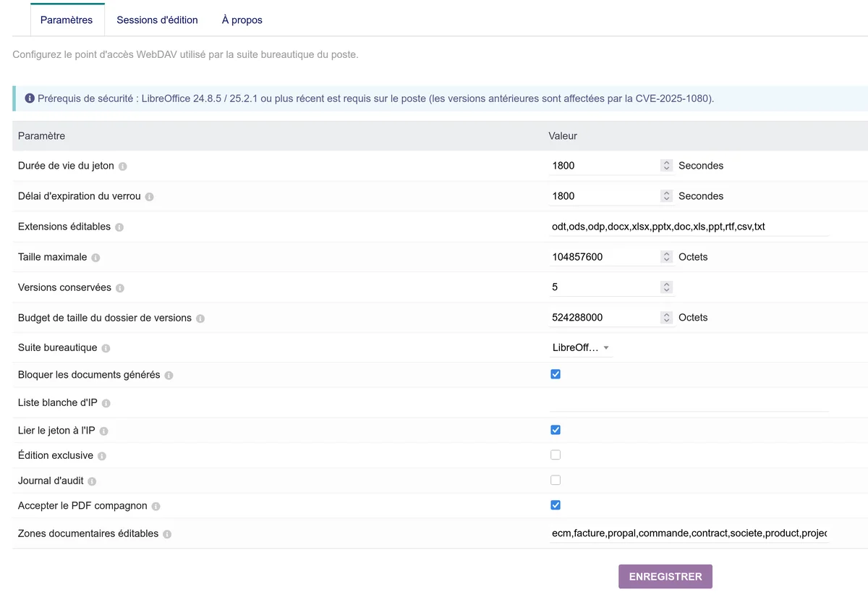The height and width of the screenshot is (600, 868).
Task: Click stepper arrows of Budget de taille field
Action: click(666, 318)
